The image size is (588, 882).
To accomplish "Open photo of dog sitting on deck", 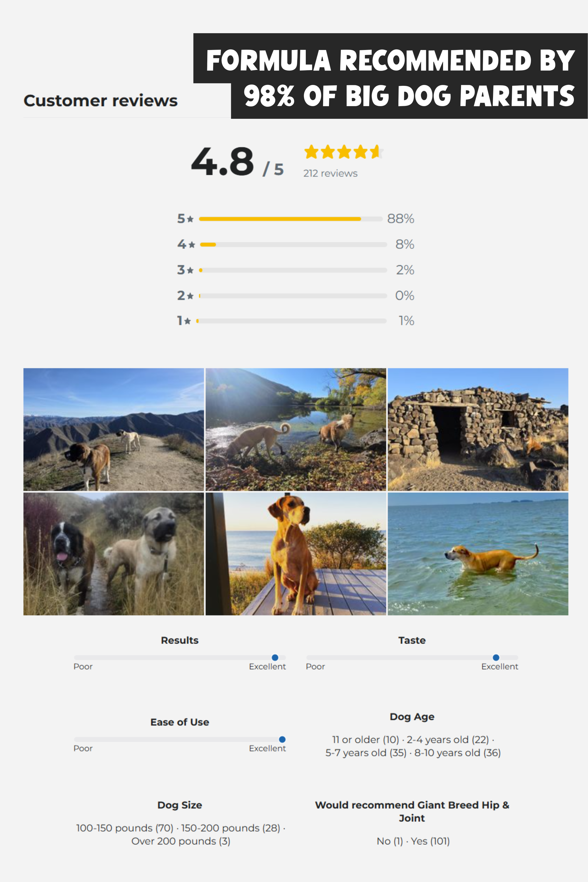I will point(296,554).
